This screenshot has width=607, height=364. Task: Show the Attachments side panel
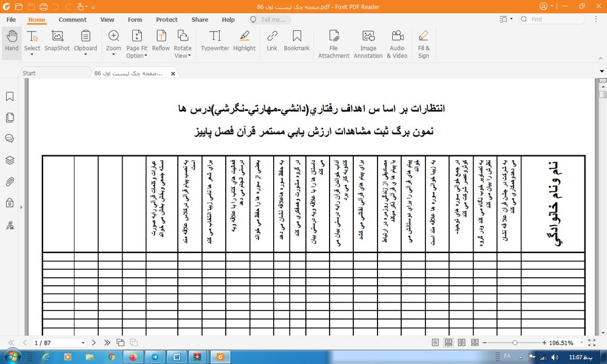(x=10, y=181)
